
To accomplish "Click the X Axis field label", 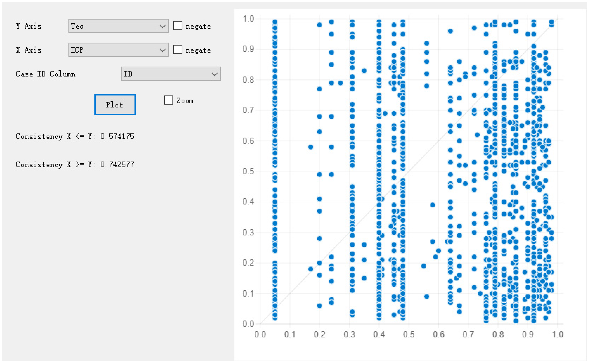I will [x=29, y=50].
